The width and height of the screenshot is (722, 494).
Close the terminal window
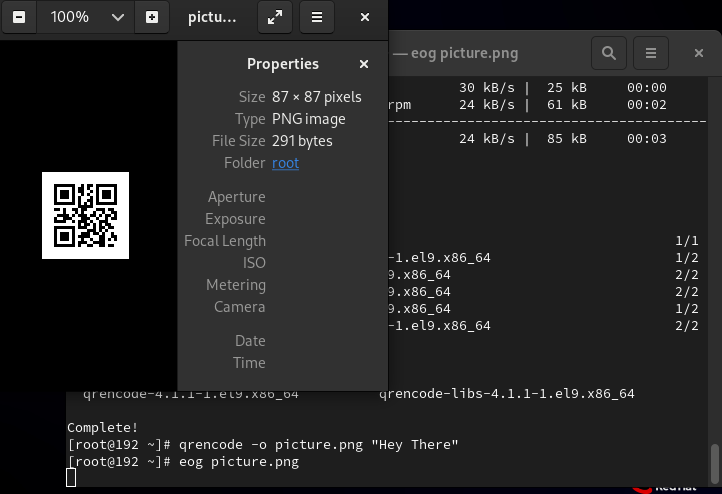click(699, 53)
